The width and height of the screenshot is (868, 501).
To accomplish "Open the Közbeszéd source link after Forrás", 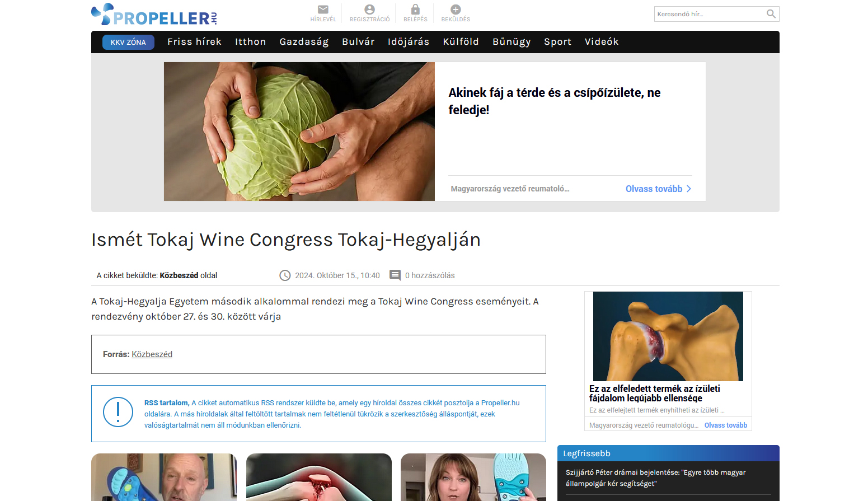I will pyautogui.click(x=152, y=354).
